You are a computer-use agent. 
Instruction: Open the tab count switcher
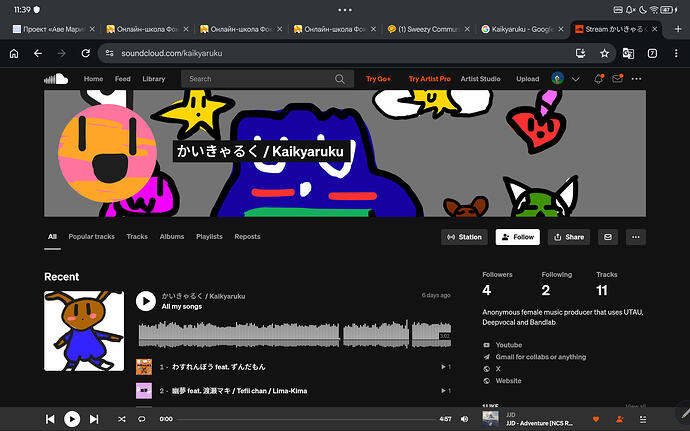pyautogui.click(x=652, y=53)
